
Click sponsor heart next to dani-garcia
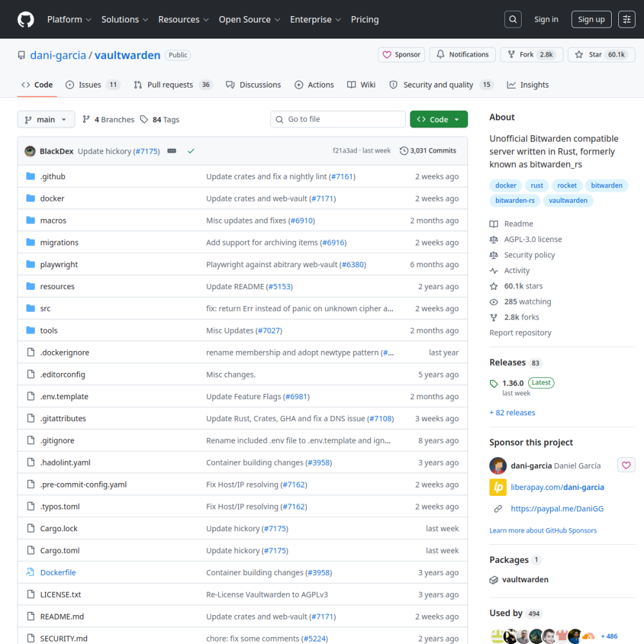[626, 466]
